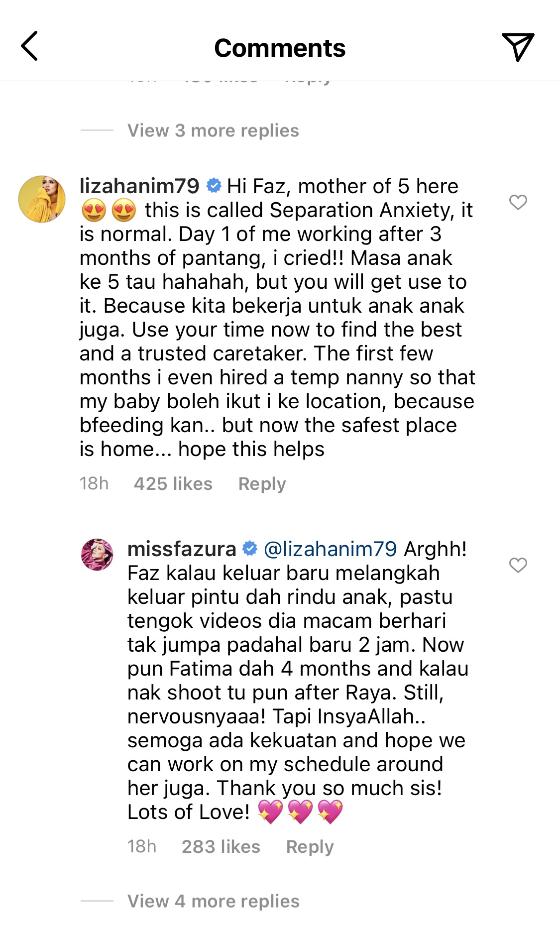This screenshot has width=560, height=934.
Task: Like missfazura's reply with heart icon
Action: click(x=518, y=565)
